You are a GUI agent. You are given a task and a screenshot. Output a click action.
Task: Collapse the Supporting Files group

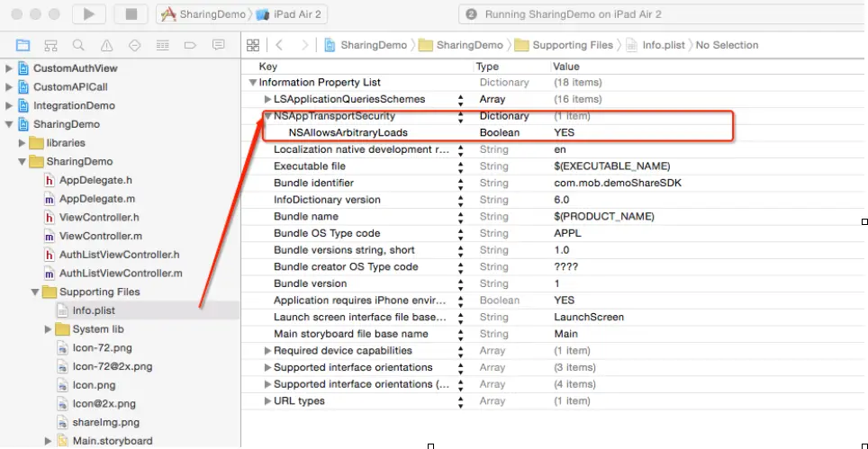click(35, 292)
